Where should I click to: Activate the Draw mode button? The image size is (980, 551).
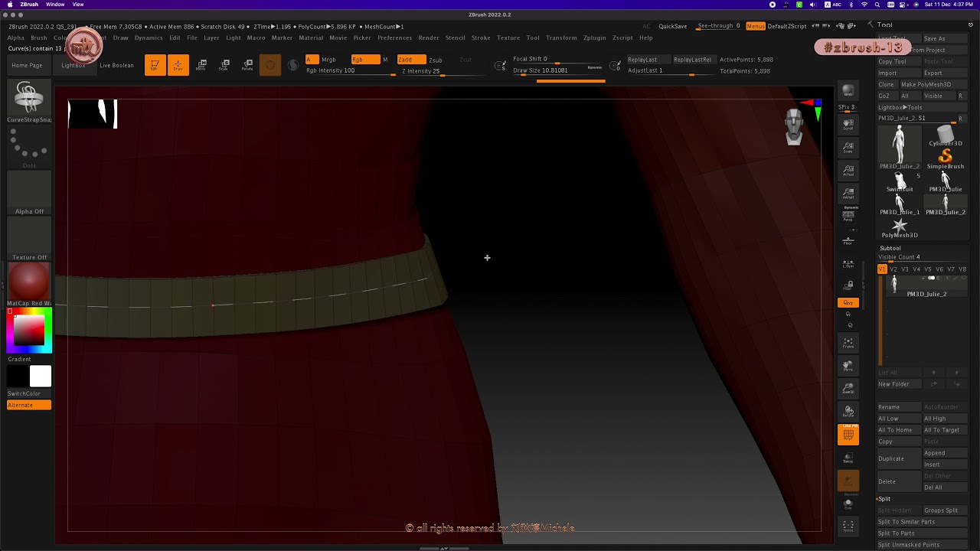pyautogui.click(x=178, y=65)
